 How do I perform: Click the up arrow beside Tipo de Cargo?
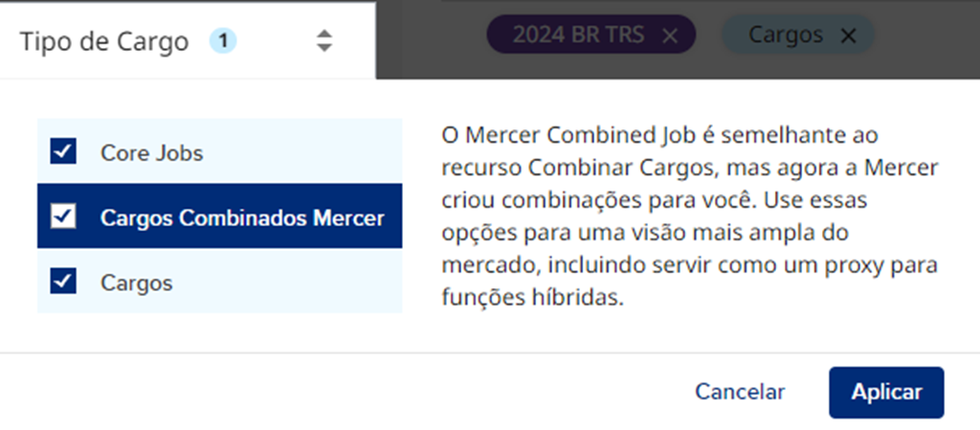coord(324,34)
